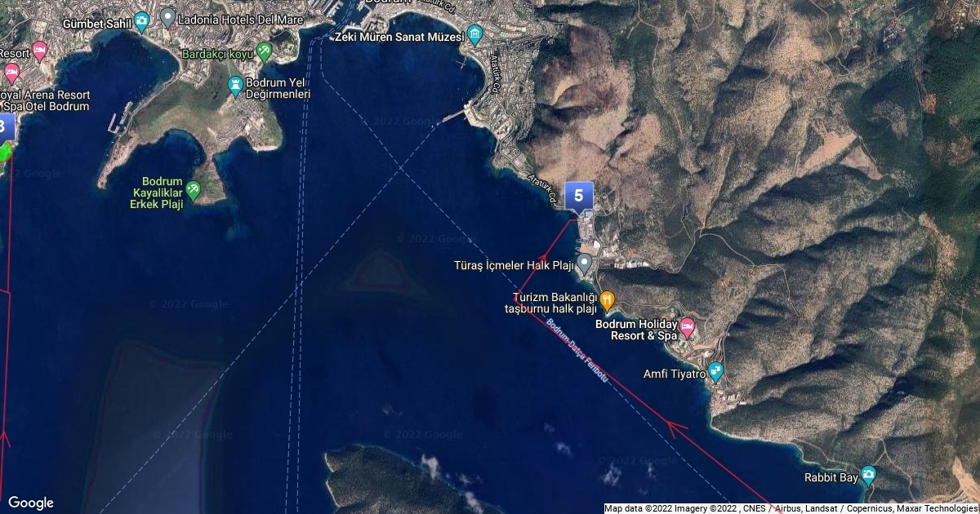Open the Map data attribution text

791,508
